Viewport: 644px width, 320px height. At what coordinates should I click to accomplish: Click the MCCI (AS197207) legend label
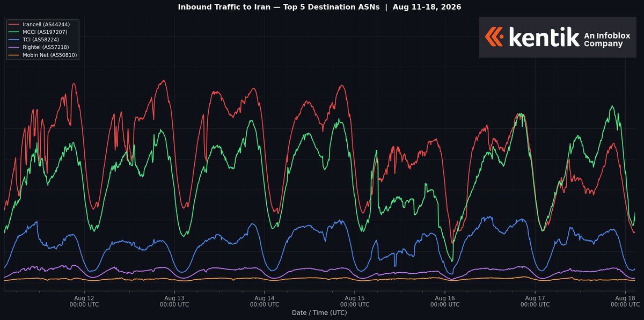click(46, 32)
